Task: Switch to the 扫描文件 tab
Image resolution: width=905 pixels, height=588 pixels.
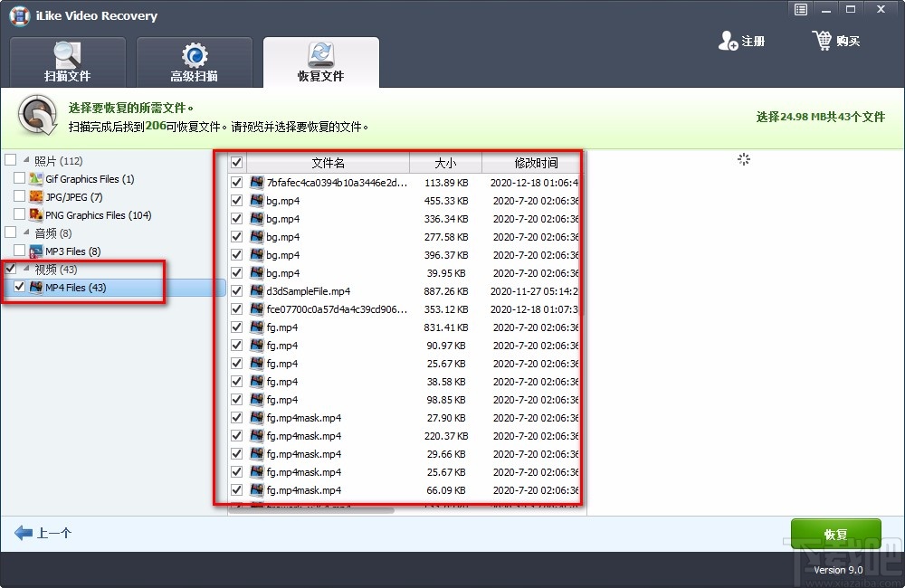Action: tap(67, 61)
